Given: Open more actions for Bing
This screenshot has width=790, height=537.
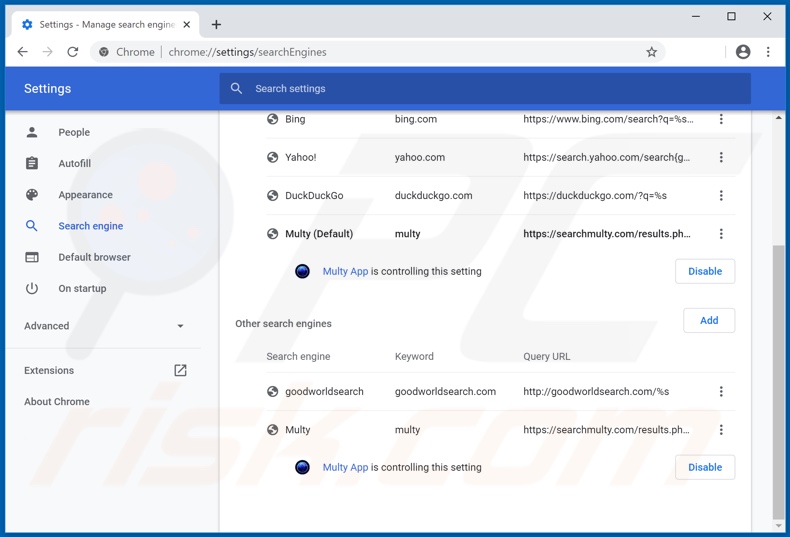Looking at the screenshot, I should (721, 119).
